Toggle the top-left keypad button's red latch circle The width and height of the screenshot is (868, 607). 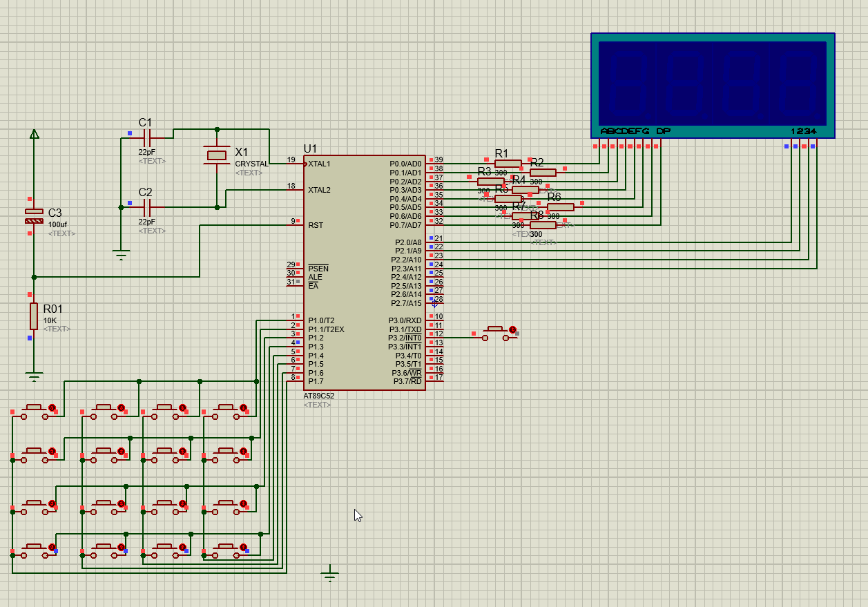click(52, 408)
